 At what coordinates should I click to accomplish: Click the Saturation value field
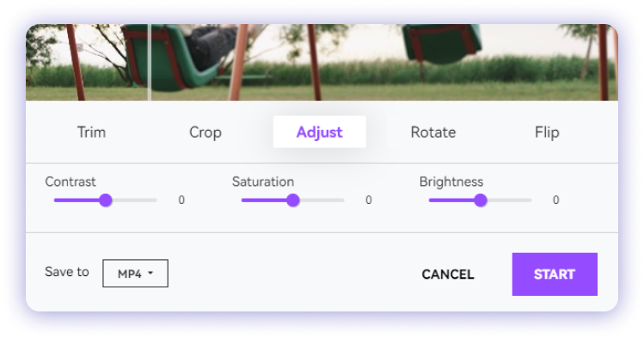368,200
